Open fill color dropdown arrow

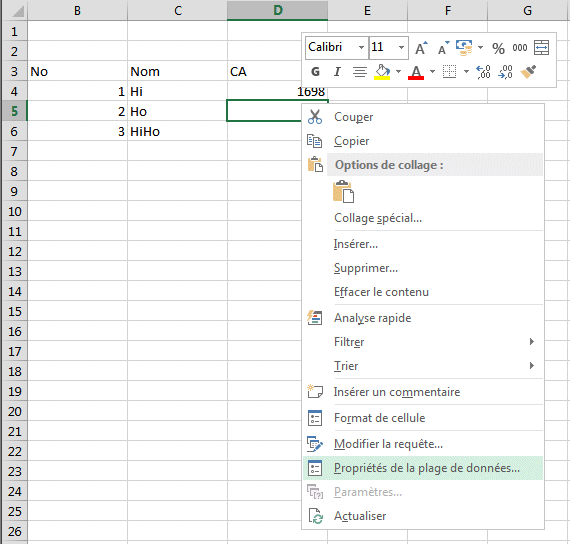tap(398, 72)
